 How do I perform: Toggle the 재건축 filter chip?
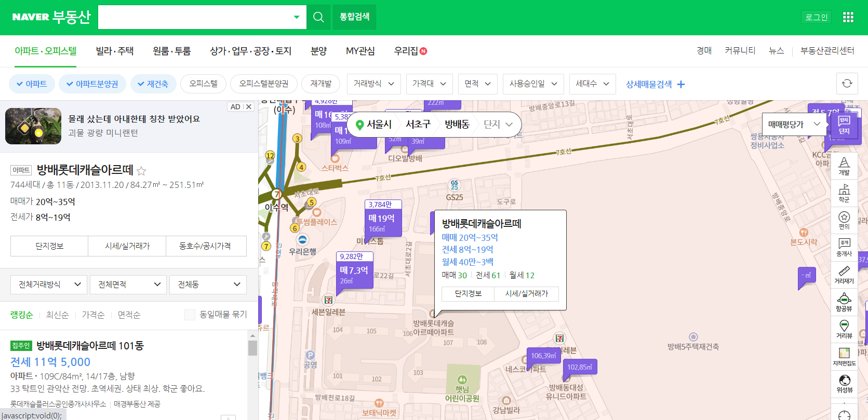coord(153,84)
